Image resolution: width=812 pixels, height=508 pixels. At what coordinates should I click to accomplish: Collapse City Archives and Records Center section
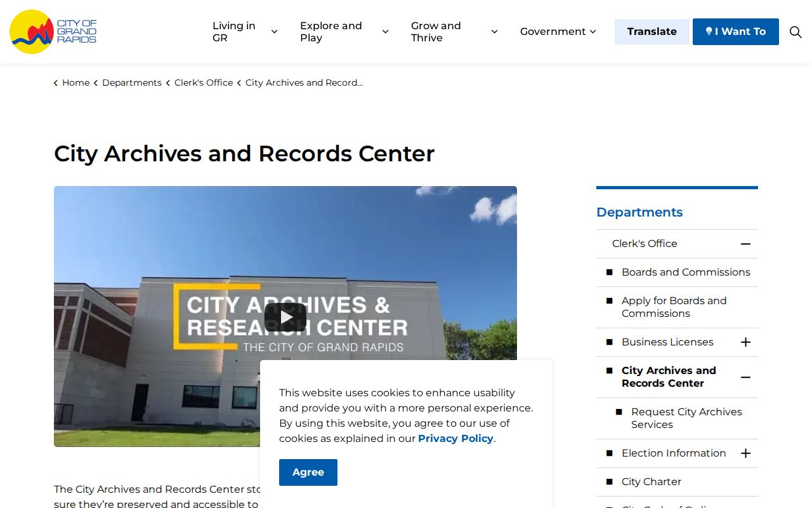pyautogui.click(x=745, y=377)
